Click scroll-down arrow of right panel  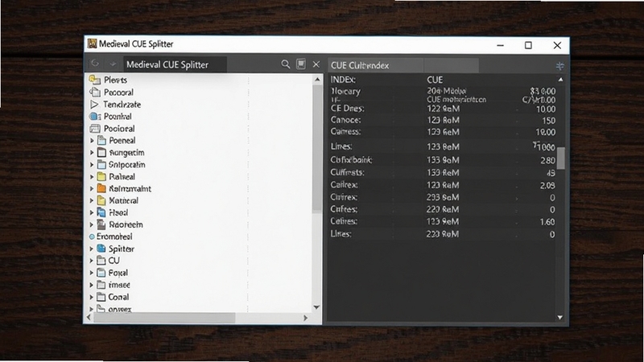tap(560, 317)
